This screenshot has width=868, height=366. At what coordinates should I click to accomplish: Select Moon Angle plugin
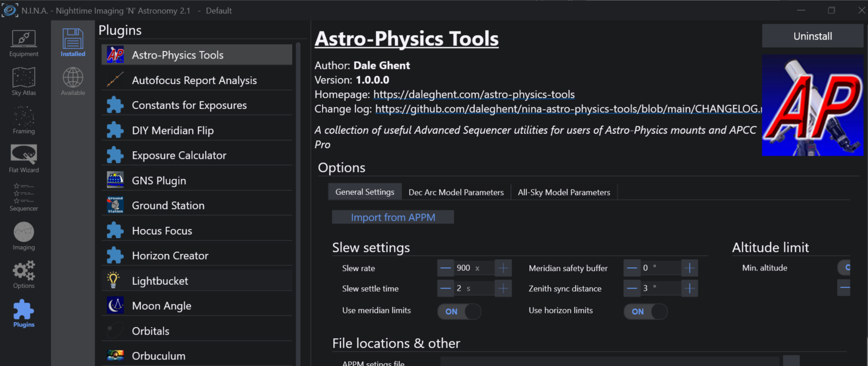[197, 306]
